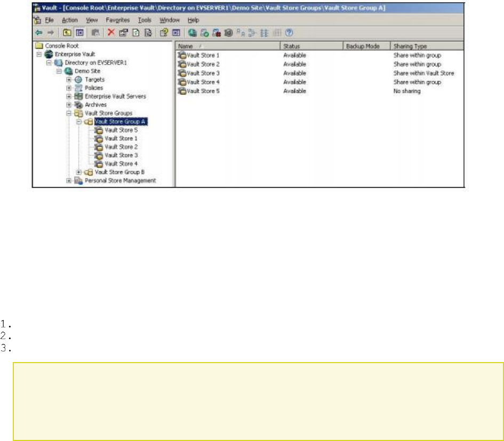504x441 pixels.
Task: Select Vault Store 5 in the tree
Action: pyautogui.click(x=121, y=130)
